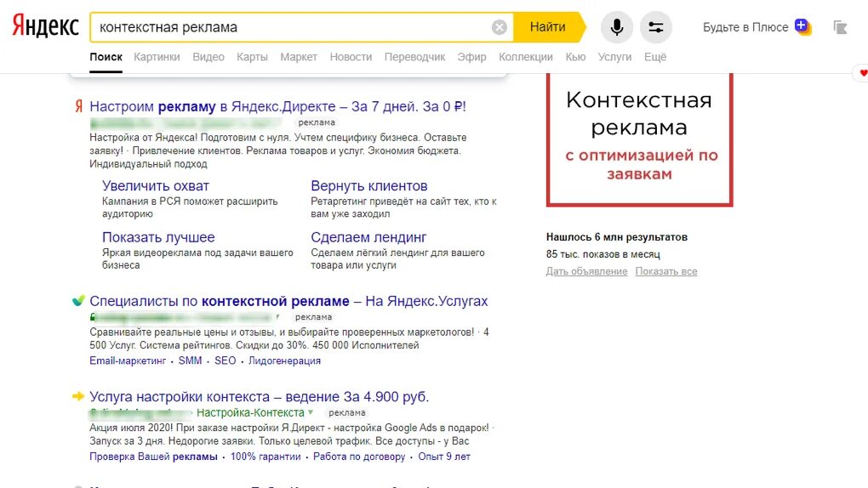This screenshot has height=488, width=868.
Task: Open the Показать лучшее sitelink
Action: coord(158,237)
